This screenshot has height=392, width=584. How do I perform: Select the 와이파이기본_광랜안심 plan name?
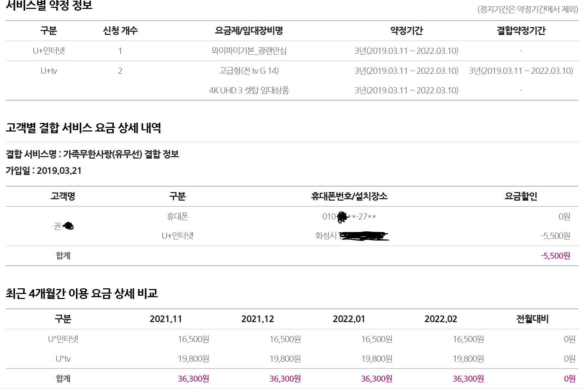249,51
